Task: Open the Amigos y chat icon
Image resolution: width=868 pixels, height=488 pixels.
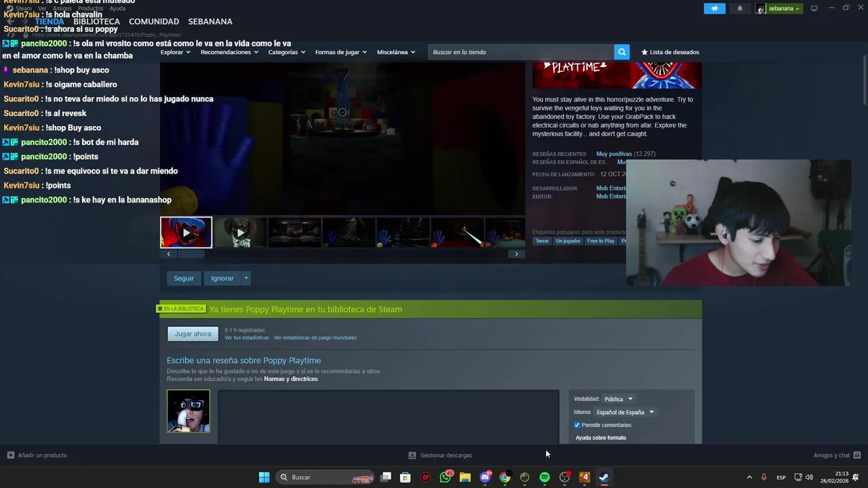Action: click(x=857, y=455)
